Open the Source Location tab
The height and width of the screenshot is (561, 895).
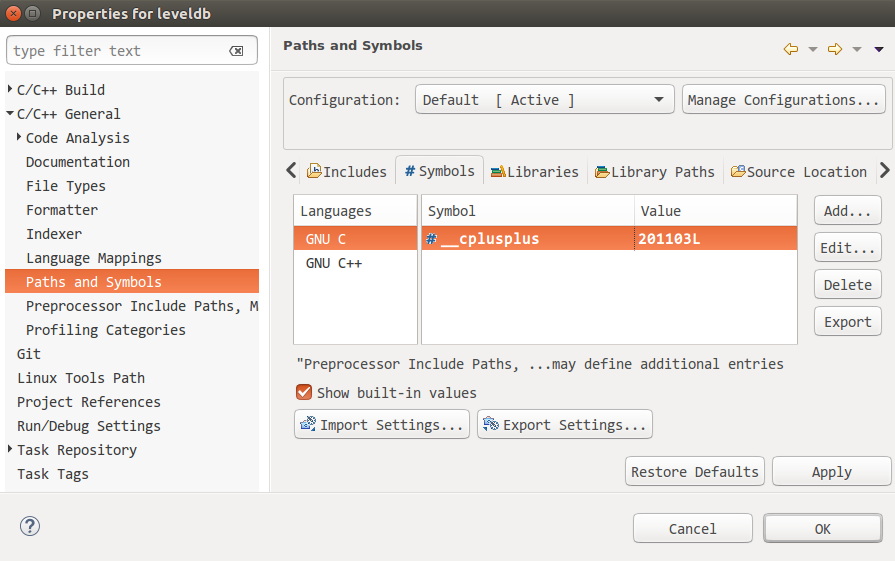click(x=799, y=171)
